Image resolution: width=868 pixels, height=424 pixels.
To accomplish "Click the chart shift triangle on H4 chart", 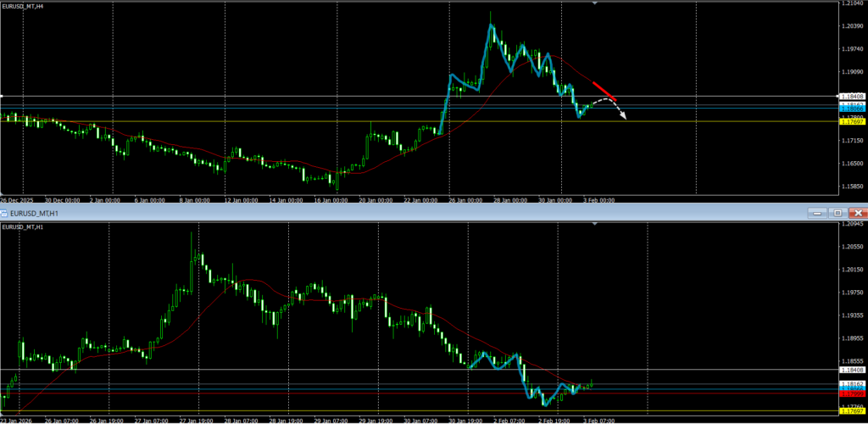I will tap(594, 4).
